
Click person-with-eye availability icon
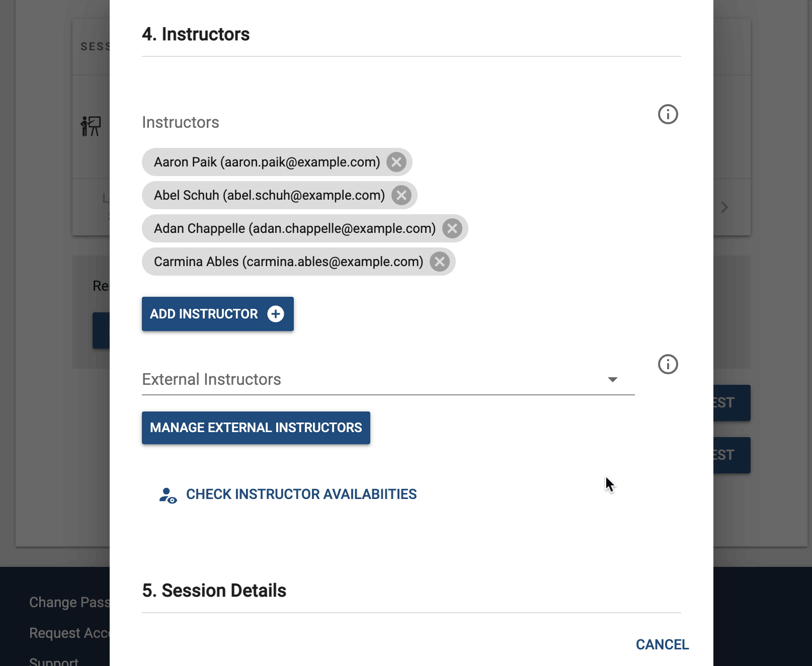pos(168,495)
